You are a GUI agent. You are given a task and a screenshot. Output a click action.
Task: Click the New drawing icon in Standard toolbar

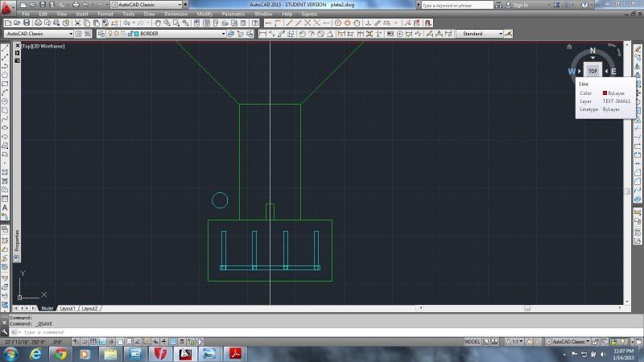coord(7,23)
